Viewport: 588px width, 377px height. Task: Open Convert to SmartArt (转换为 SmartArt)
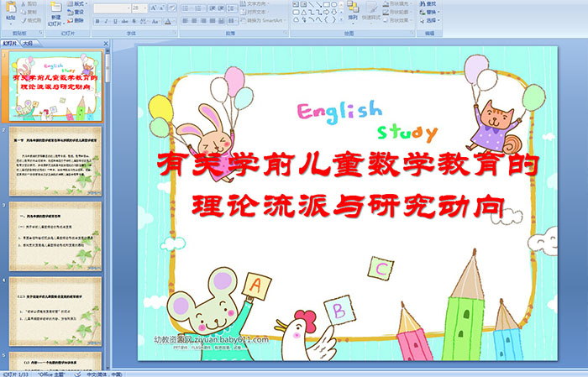click(x=262, y=20)
